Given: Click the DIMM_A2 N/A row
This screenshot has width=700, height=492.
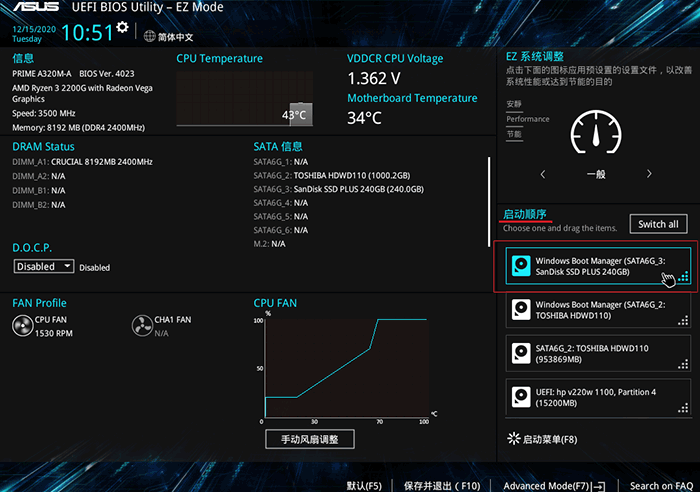Looking at the screenshot, I should [39, 176].
